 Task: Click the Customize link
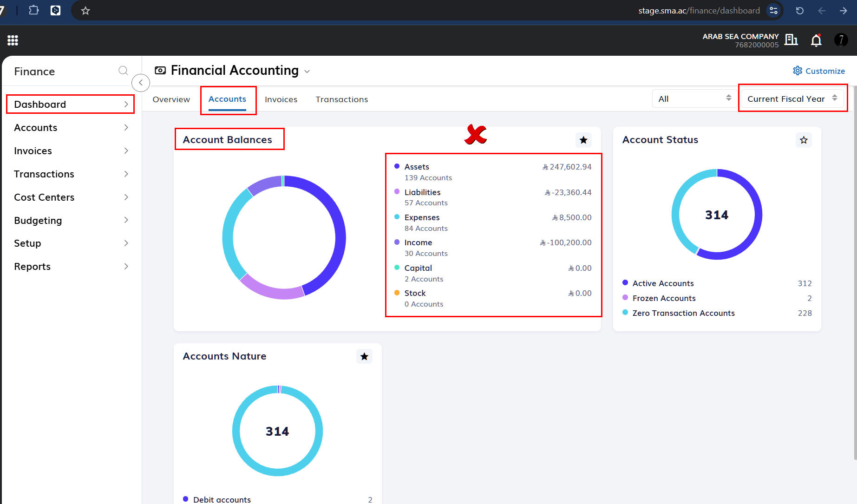(819, 71)
